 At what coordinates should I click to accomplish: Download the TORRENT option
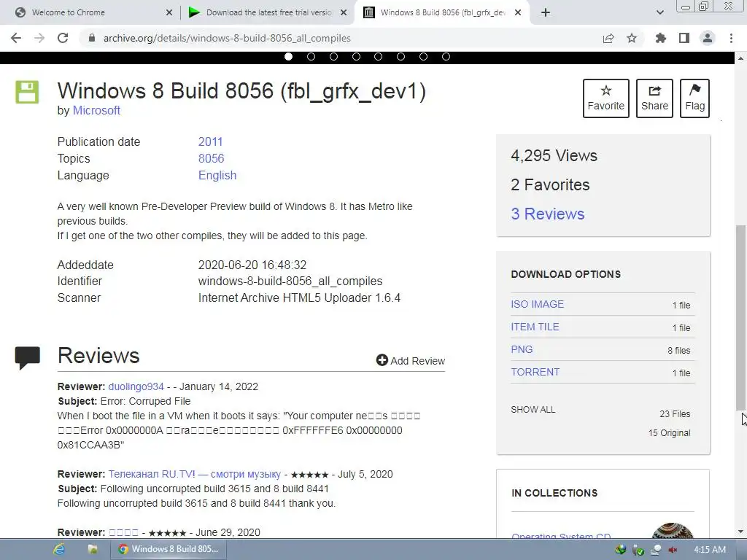(x=535, y=373)
